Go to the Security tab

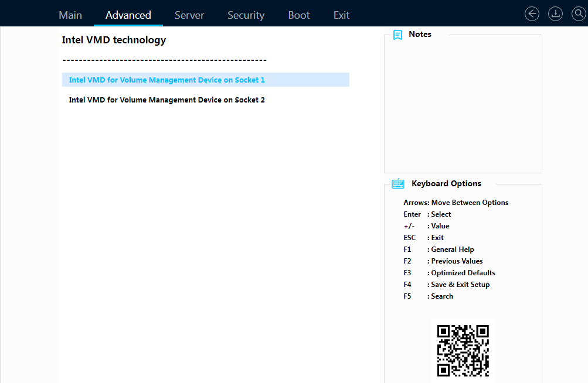(x=246, y=15)
